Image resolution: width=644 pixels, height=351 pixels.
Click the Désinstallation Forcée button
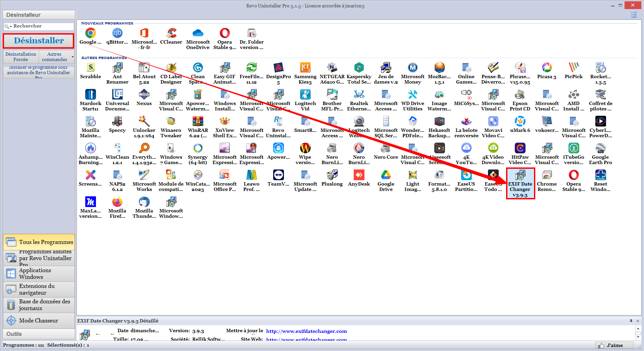(21, 57)
